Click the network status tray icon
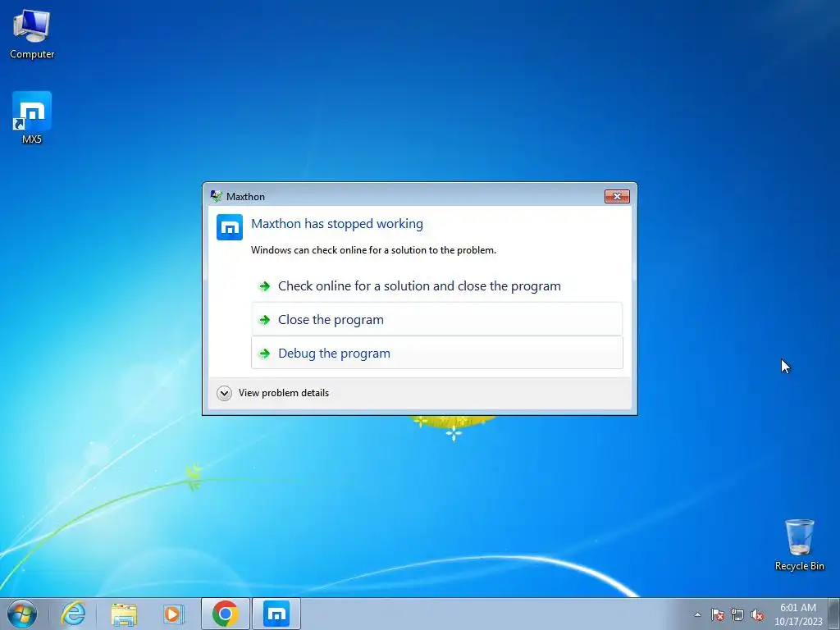 point(737,614)
